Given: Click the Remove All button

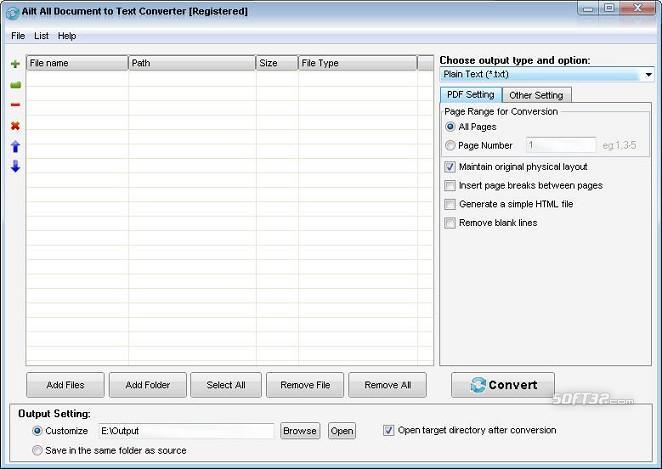Looking at the screenshot, I should click(388, 385).
